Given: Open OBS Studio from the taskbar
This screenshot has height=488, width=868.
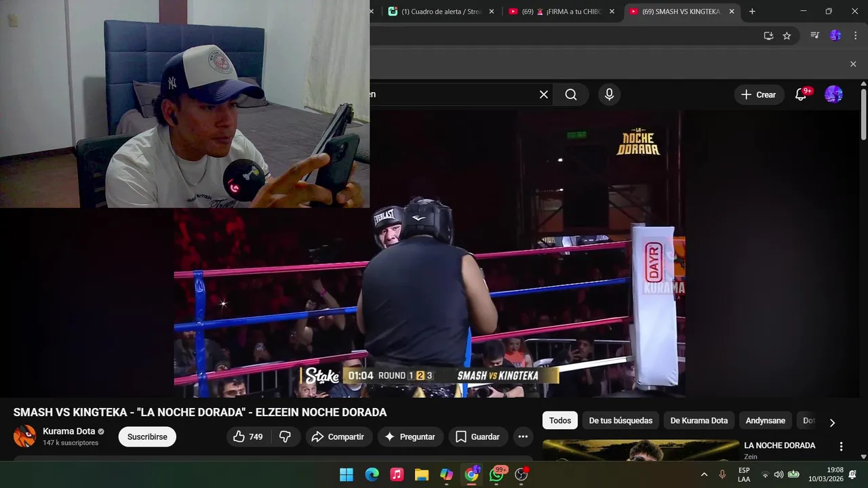Looking at the screenshot, I should 521,474.
